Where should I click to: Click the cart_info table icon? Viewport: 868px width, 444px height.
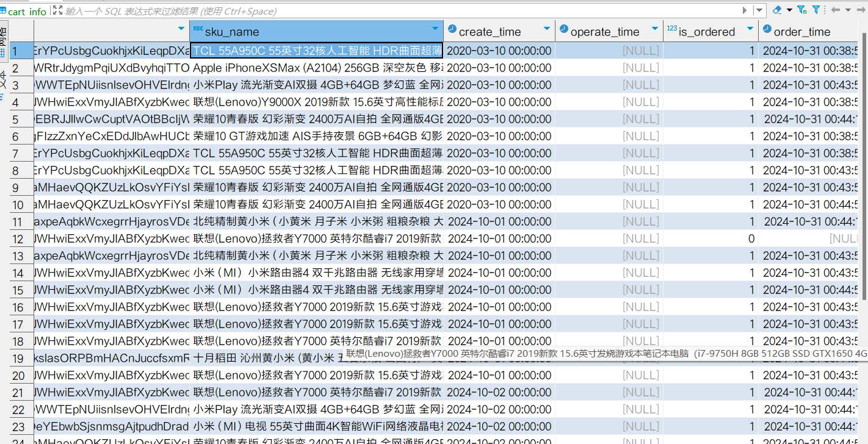(4, 11)
